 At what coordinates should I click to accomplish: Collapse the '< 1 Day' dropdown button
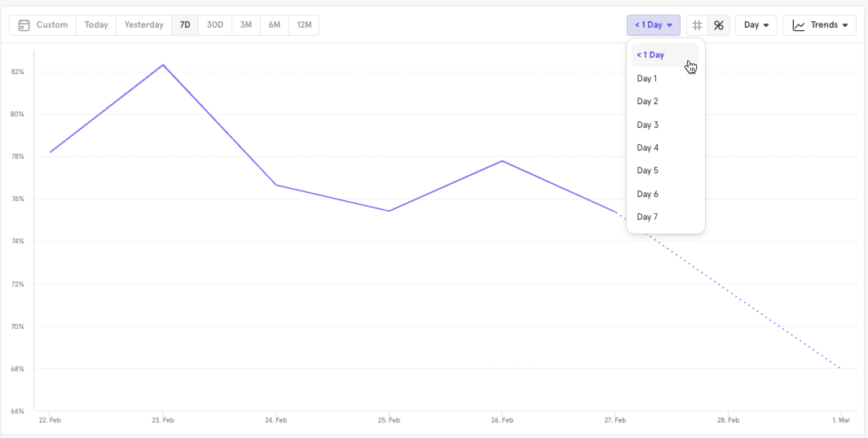click(653, 25)
